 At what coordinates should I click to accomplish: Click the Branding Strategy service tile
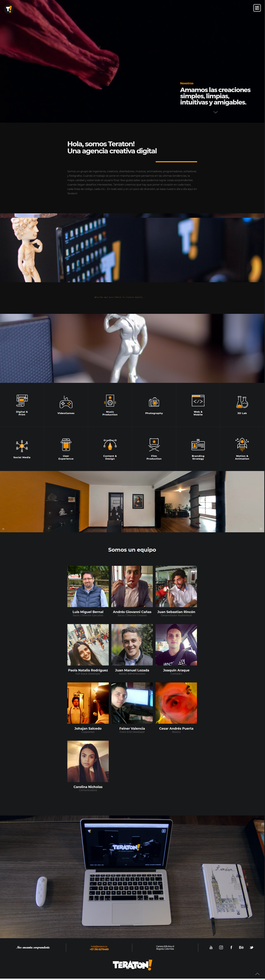click(x=198, y=449)
